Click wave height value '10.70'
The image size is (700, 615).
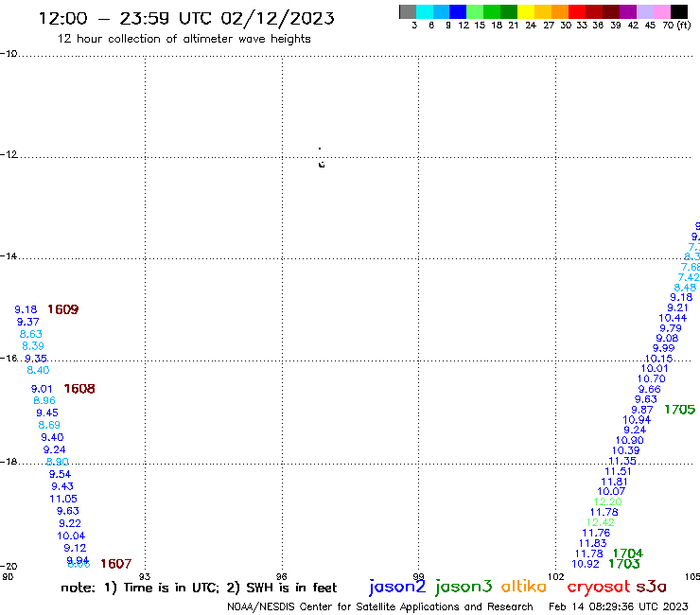tap(652, 379)
